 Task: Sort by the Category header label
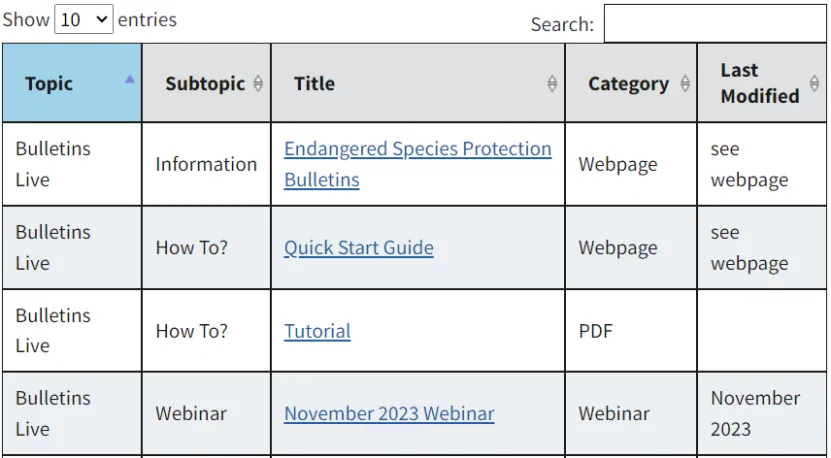pyautogui.click(x=629, y=84)
